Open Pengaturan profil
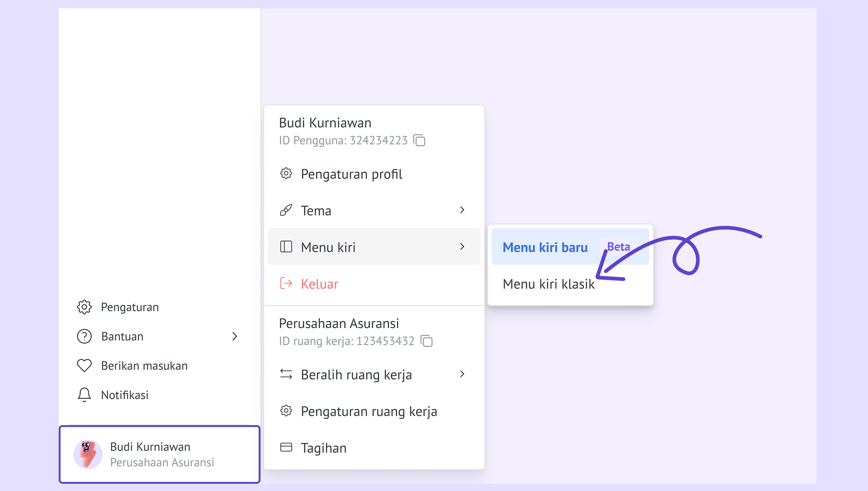The image size is (868, 491). tap(351, 174)
